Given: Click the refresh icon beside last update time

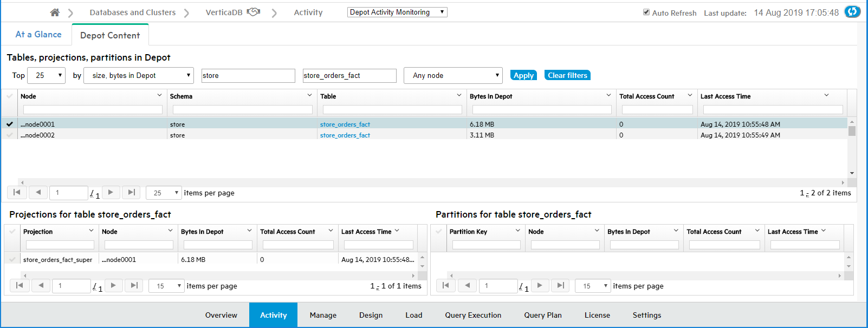Looking at the screenshot, I should click(x=852, y=12).
